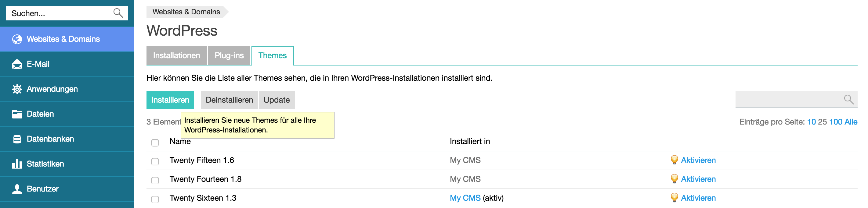Click the Deinstallieren button

point(229,100)
